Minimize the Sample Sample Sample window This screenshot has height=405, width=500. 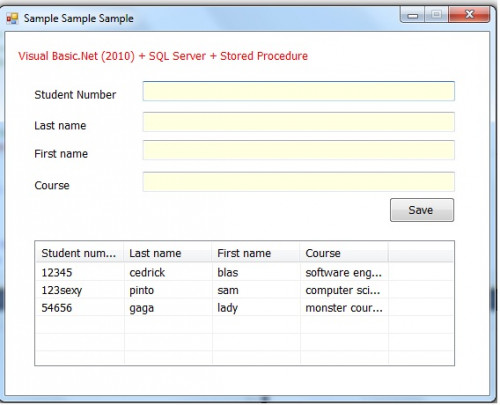(x=413, y=15)
